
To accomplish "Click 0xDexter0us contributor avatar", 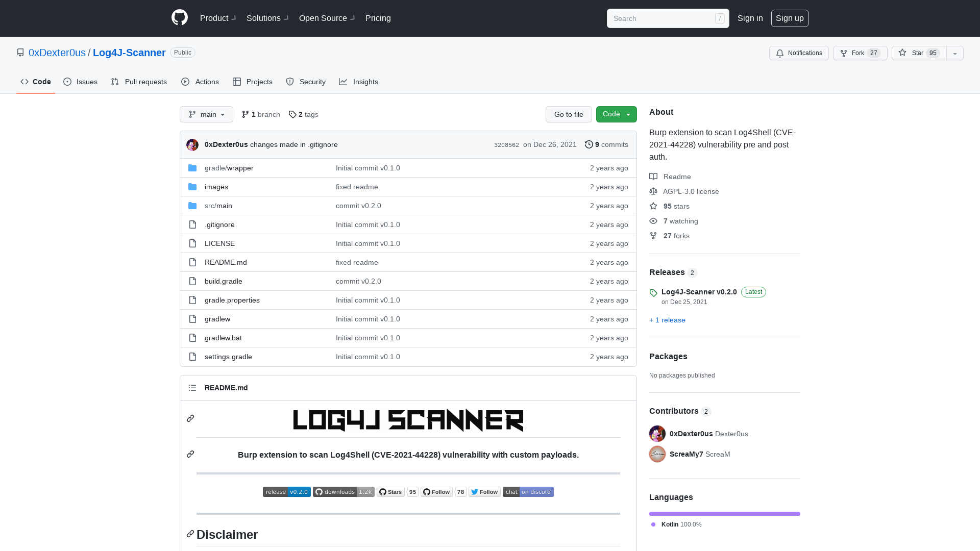I will (657, 434).
